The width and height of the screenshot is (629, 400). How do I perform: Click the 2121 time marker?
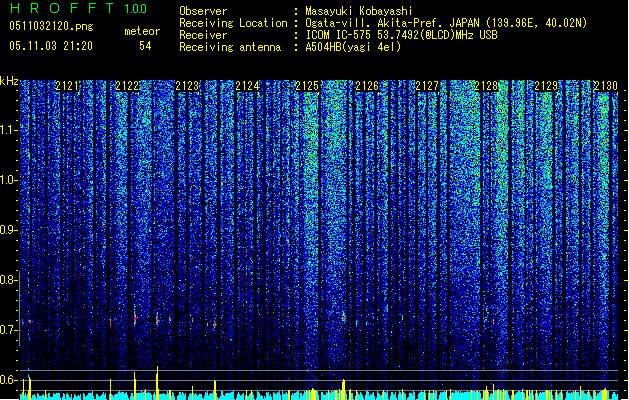67,86
